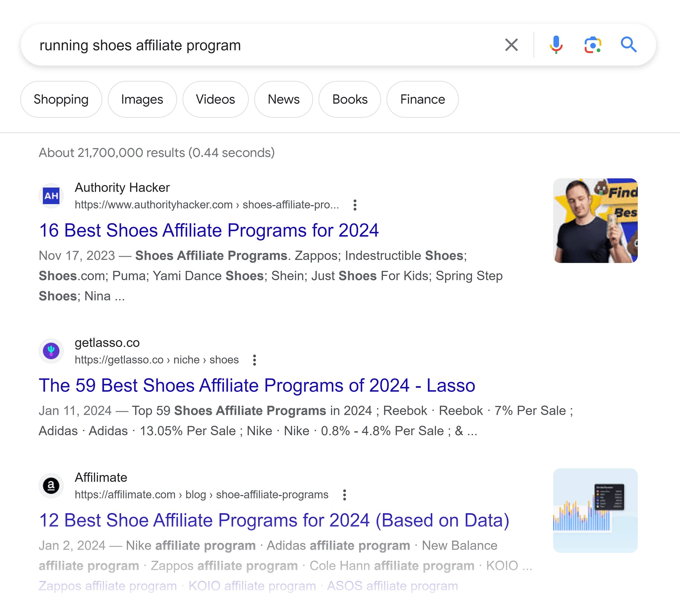Open the News search filter
Screen dimensions: 680x616
click(283, 99)
